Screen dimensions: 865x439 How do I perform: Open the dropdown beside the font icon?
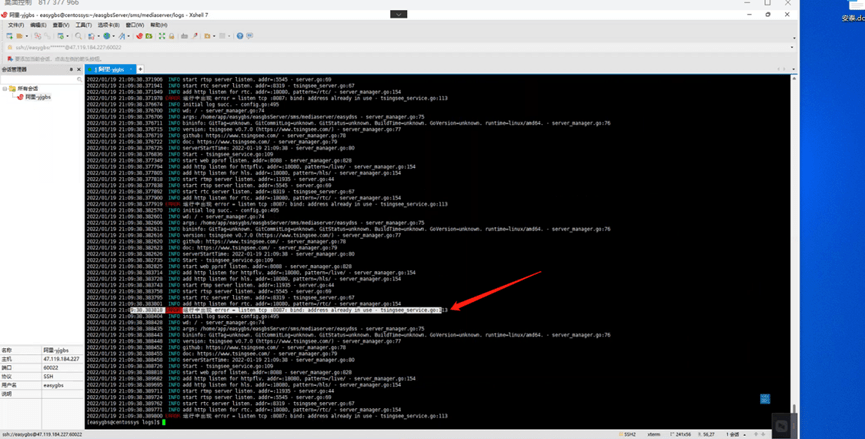(129, 36)
